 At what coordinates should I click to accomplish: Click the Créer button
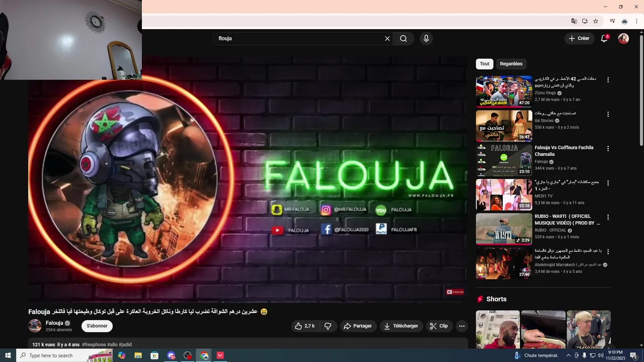click(x=579, y=39)
